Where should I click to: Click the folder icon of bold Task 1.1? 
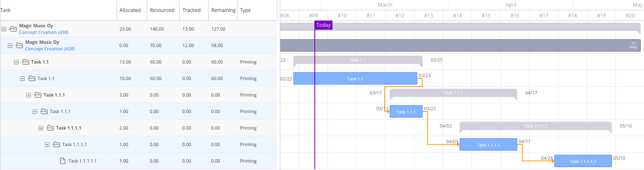coord(26,62)
